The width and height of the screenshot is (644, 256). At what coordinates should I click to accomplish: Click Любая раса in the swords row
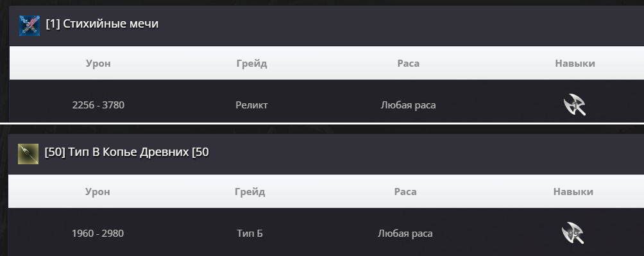[408, 105]
